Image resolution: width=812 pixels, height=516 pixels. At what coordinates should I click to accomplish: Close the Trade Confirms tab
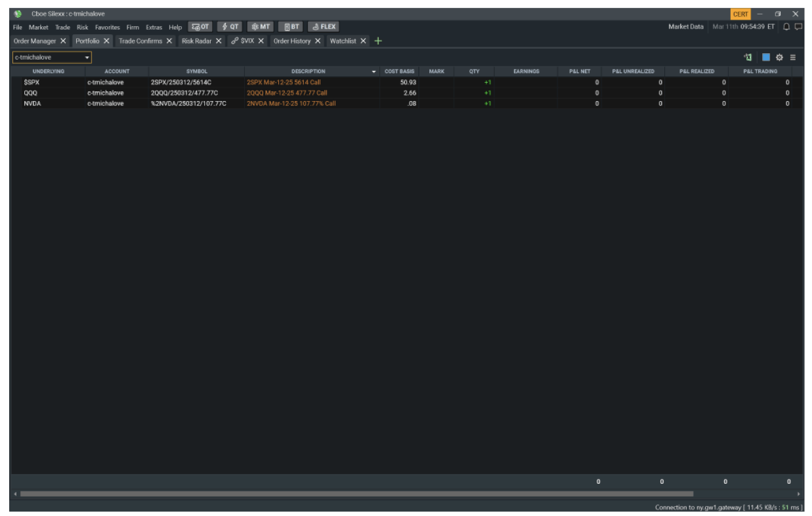[x=169, y=41]
